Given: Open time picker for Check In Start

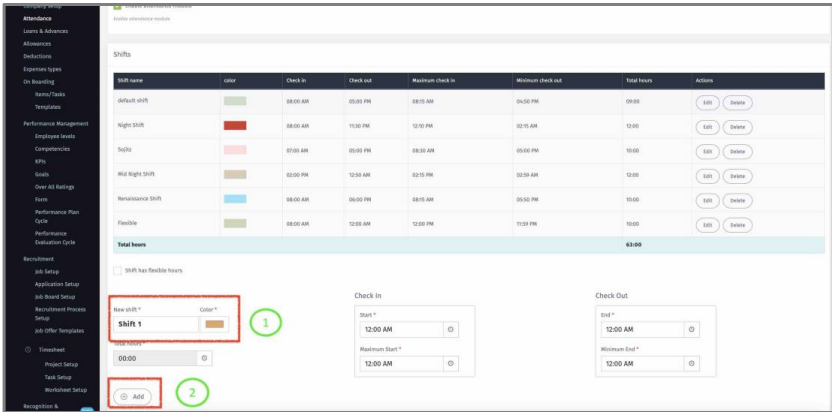Looking at the screenshot, I should click(450, 329).
